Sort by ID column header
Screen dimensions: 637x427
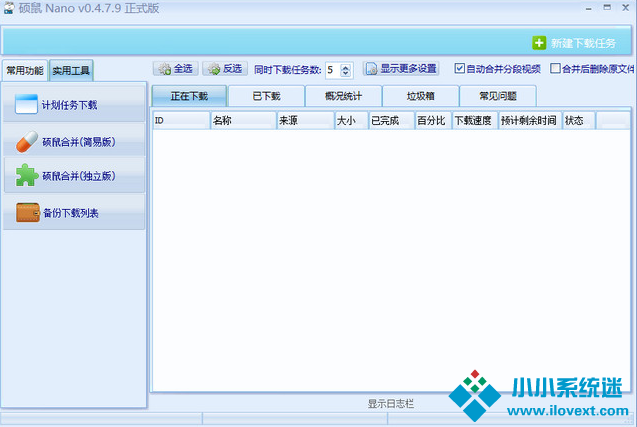pos(181,120)
